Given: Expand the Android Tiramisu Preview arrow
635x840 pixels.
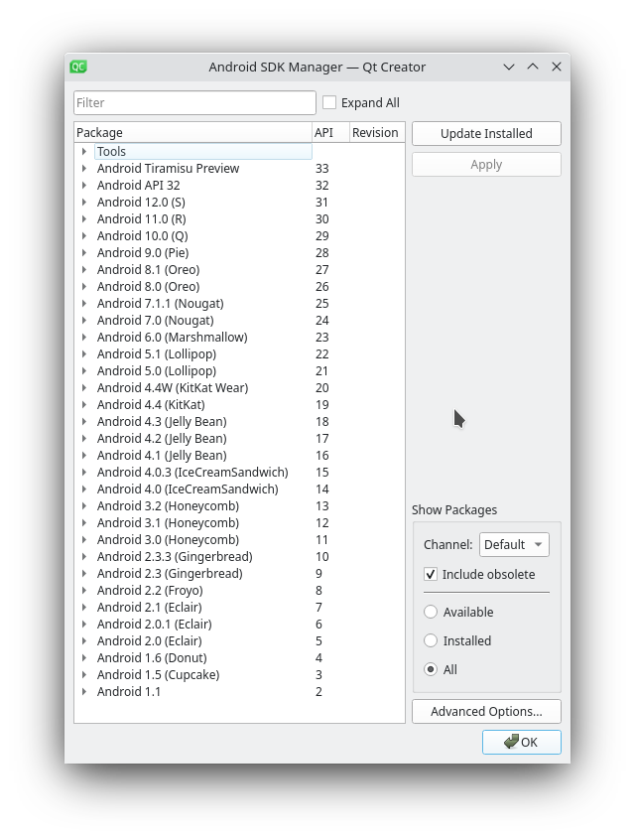Looking at the screenshot, I should click(84, 168).
